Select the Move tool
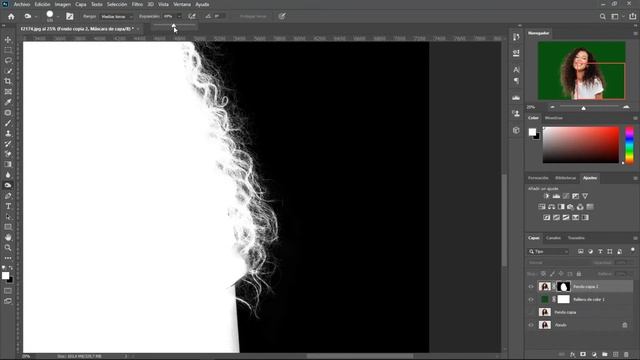This screenshot has width=640, height=360. (x=8, y=40)
